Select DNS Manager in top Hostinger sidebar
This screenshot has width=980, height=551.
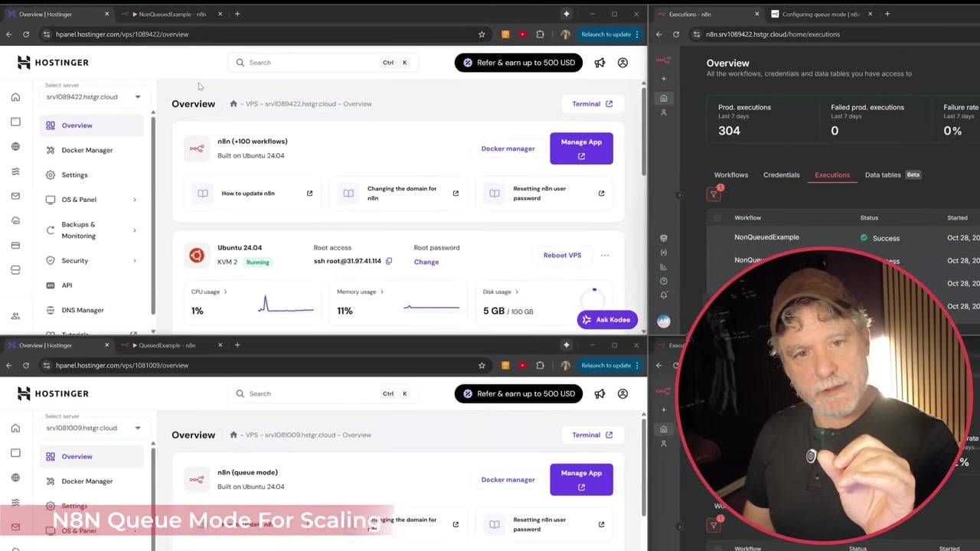[92, 310]
